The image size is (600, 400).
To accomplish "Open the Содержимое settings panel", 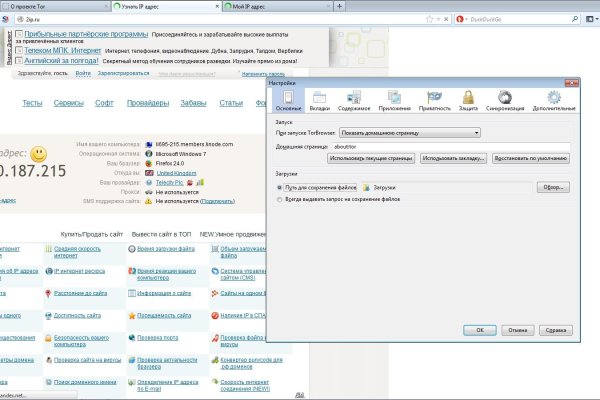I will point(354,99).
